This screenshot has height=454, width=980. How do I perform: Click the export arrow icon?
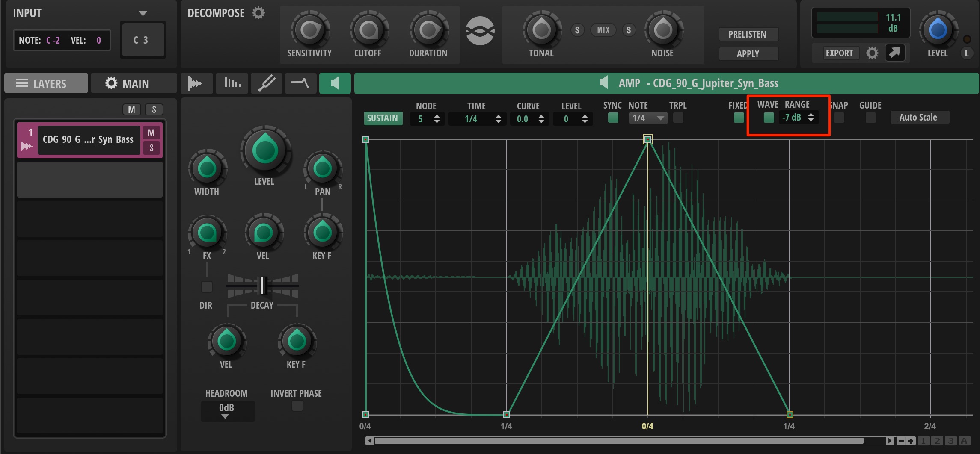point(895,53)
